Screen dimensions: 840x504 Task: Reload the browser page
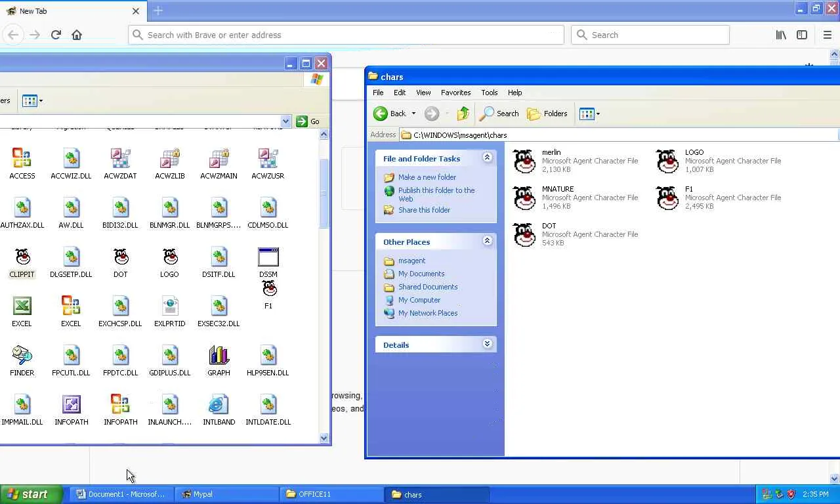tap(56, 35)
